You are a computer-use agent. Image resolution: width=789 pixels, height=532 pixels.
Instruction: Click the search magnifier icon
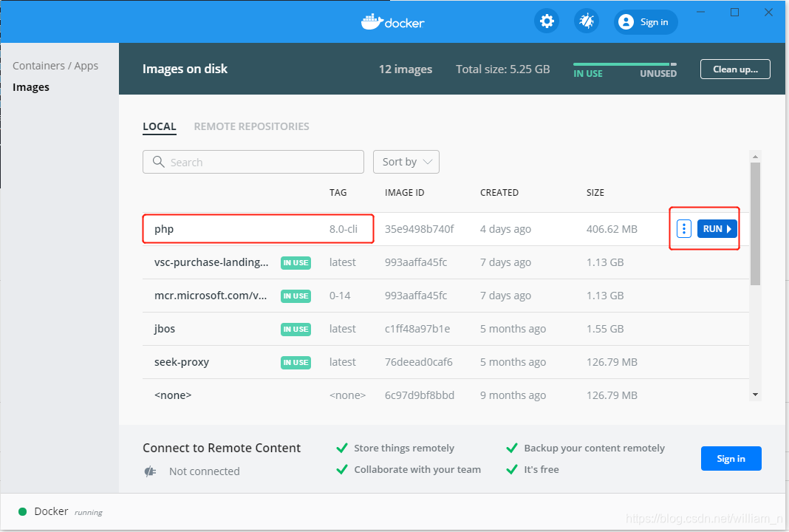click(159, 162)
